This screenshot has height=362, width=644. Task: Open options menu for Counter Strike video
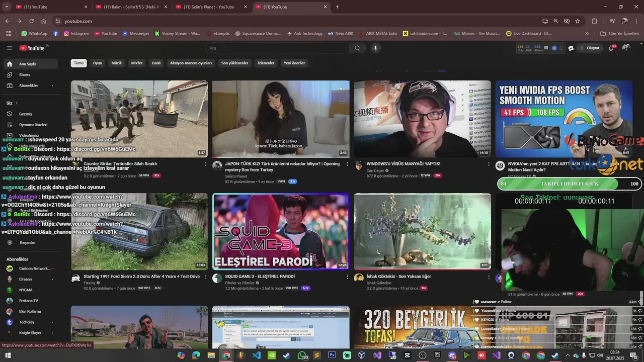(x=205, y=164)
